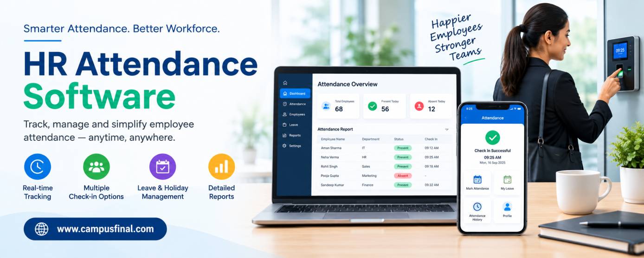Viewport: 644px width, 258px height.
Task: Click the 09:12 AM check-in time
Action: point(431,148)
